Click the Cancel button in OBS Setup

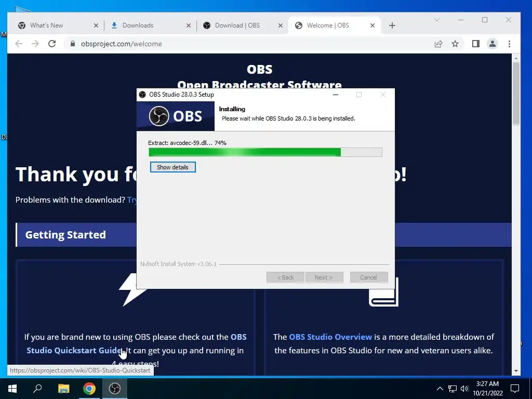[369, 277]
